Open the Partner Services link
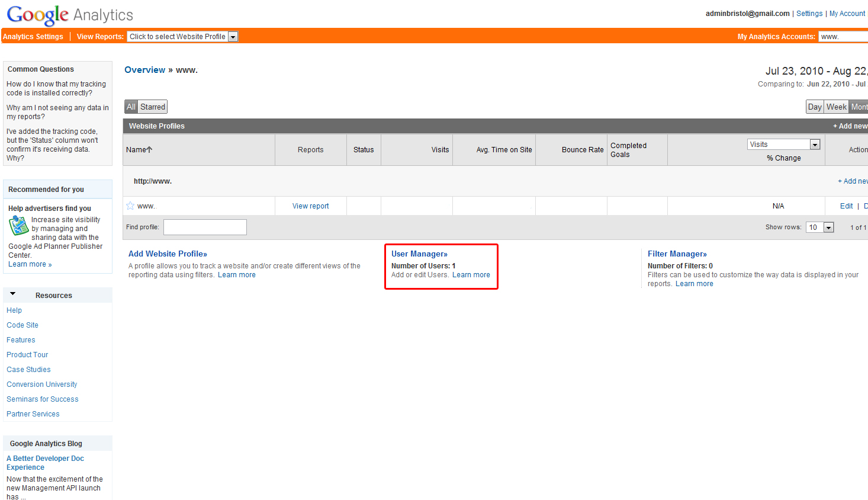This screenshot has height=500, width=868. 33,414
